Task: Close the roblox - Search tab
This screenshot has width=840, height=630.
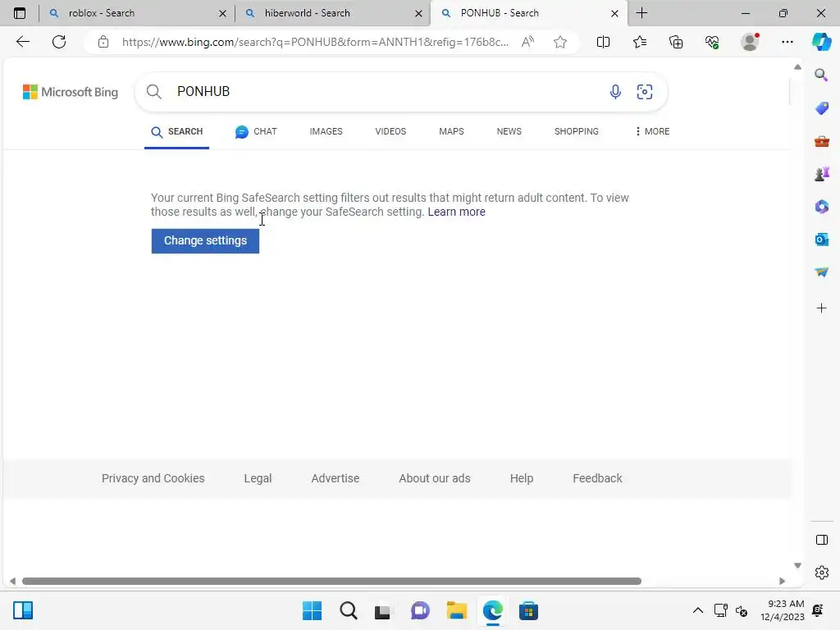Action: pyautogui.click(x=222, y=13)
